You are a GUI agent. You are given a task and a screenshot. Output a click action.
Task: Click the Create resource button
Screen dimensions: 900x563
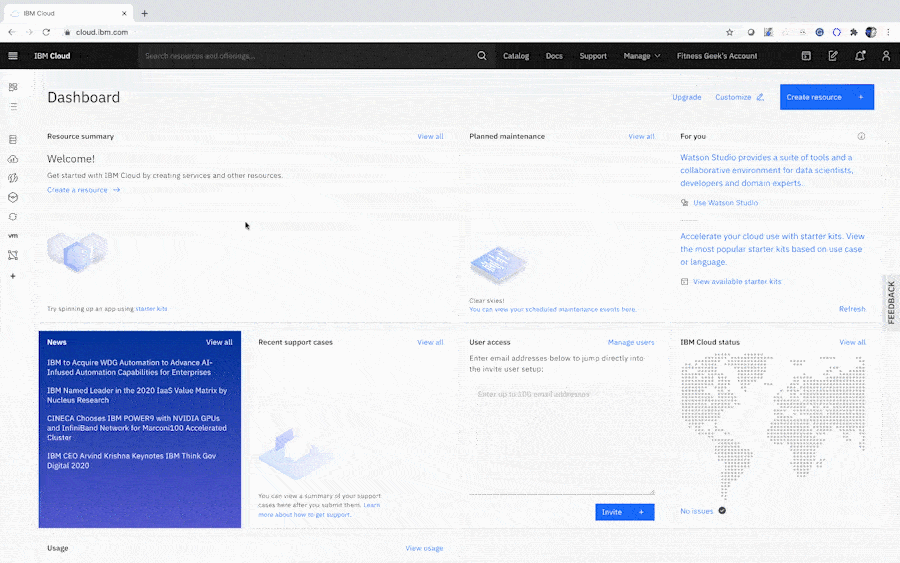(827, 97)
